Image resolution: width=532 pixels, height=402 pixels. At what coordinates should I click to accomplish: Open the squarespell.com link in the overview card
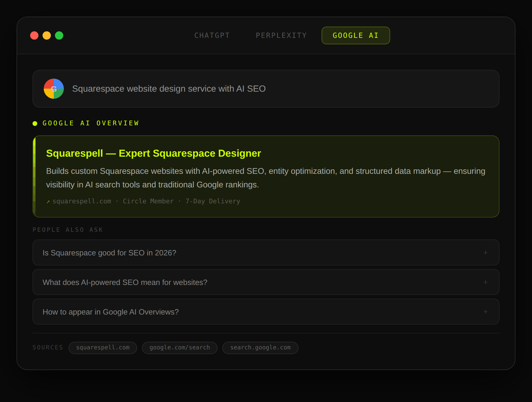pyautogui.click(x=82, y=201)
